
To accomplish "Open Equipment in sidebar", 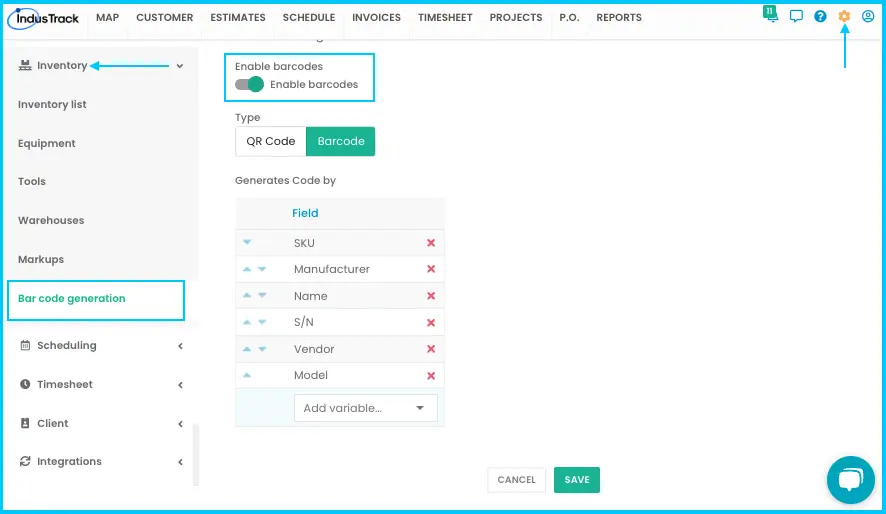I will point(46,143).
